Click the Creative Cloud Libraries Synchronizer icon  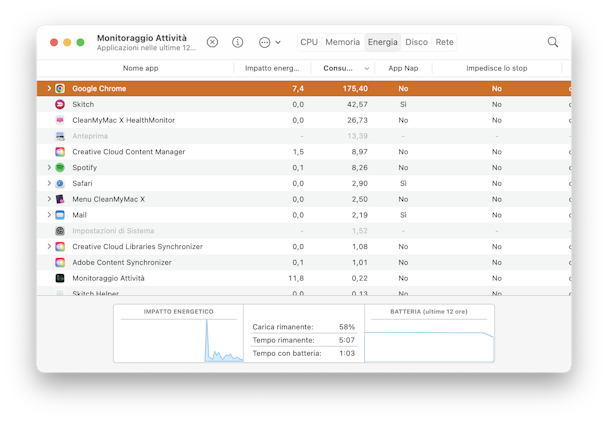pyautogui.click(x=60, y=247)
